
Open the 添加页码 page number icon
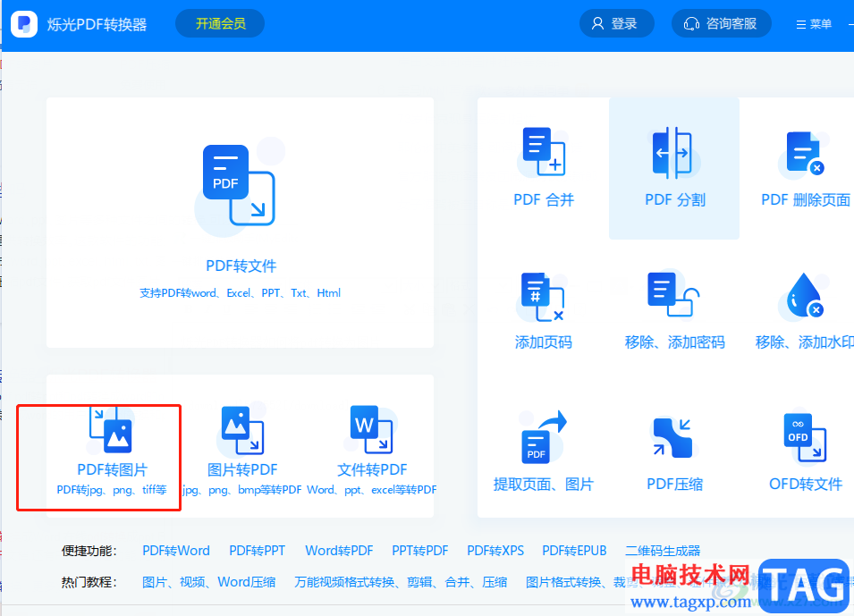[543, 296]
